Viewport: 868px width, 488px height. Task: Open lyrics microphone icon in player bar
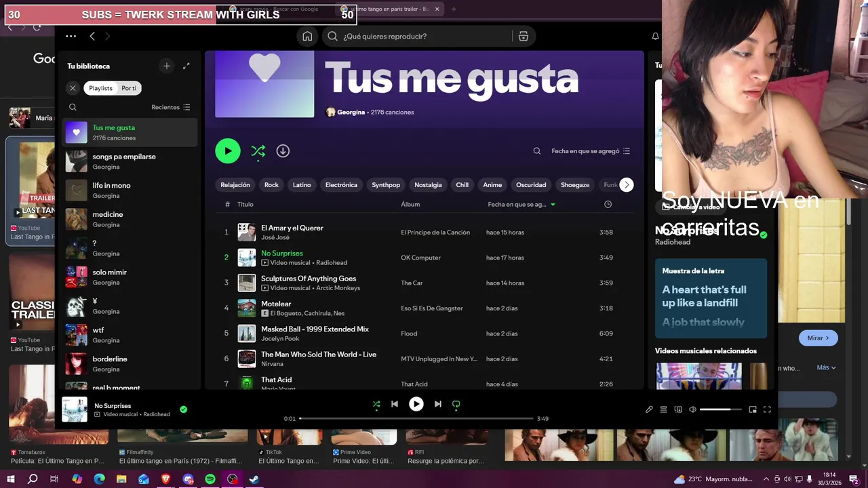(649, 409)
